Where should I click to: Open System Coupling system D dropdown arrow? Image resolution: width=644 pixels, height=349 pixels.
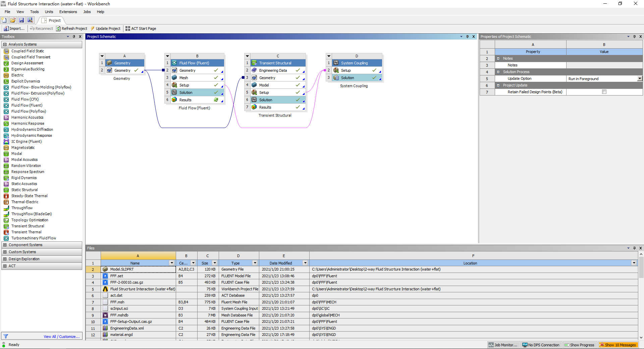(329, 56)
